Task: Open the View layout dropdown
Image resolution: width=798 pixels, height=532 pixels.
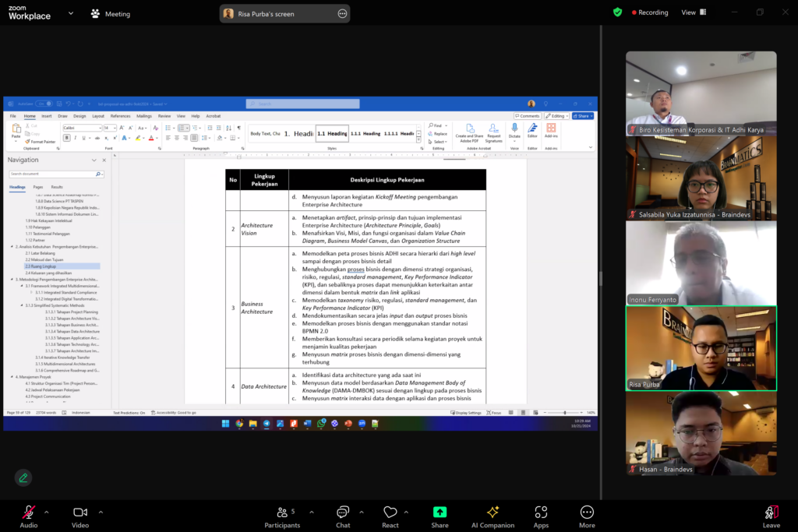Action: coord(693,12)
